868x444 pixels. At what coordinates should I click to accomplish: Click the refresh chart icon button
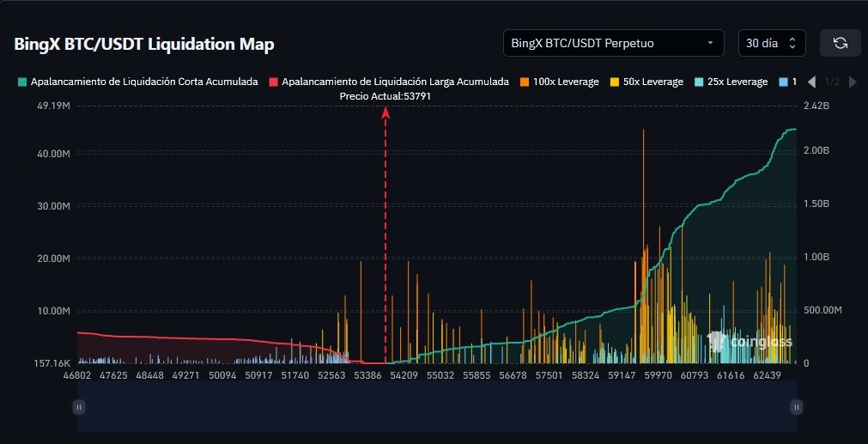[841, 43]
